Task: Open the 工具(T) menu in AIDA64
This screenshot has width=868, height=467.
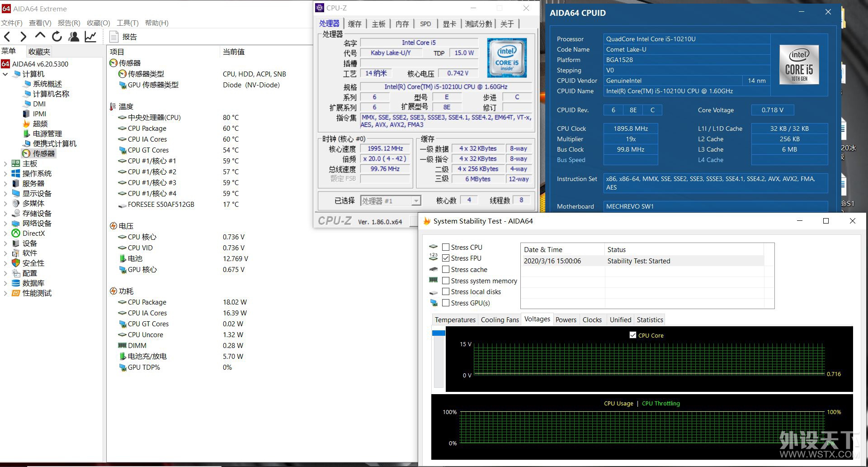Action: [127, 23]
